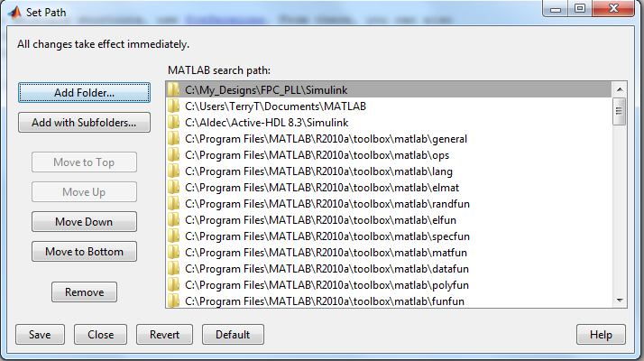Click folder icon beside C:\My_Designs\FPC_PLL\Simulink

pos(175,90)
